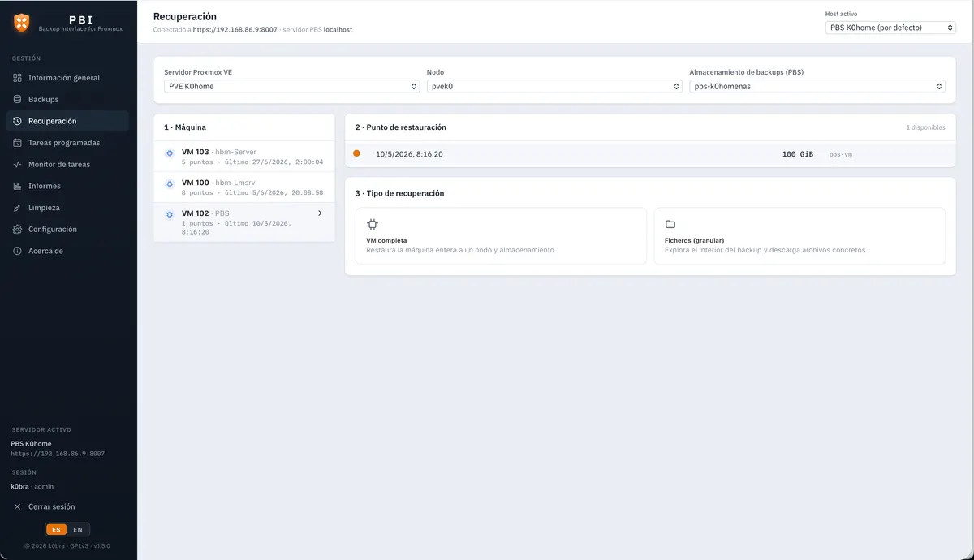Select the ES language toggle
The width and height of the screenshot is (974, 560).
coord(56,530)
